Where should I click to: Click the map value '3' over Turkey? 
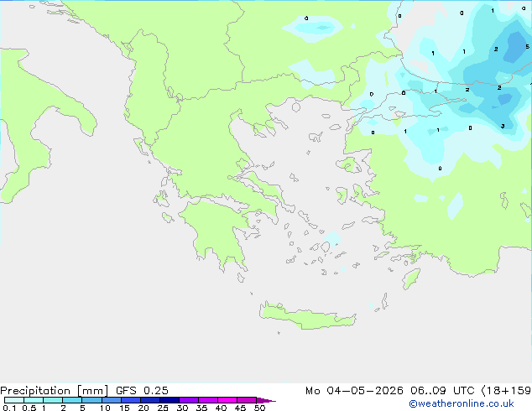pos(503,126)
